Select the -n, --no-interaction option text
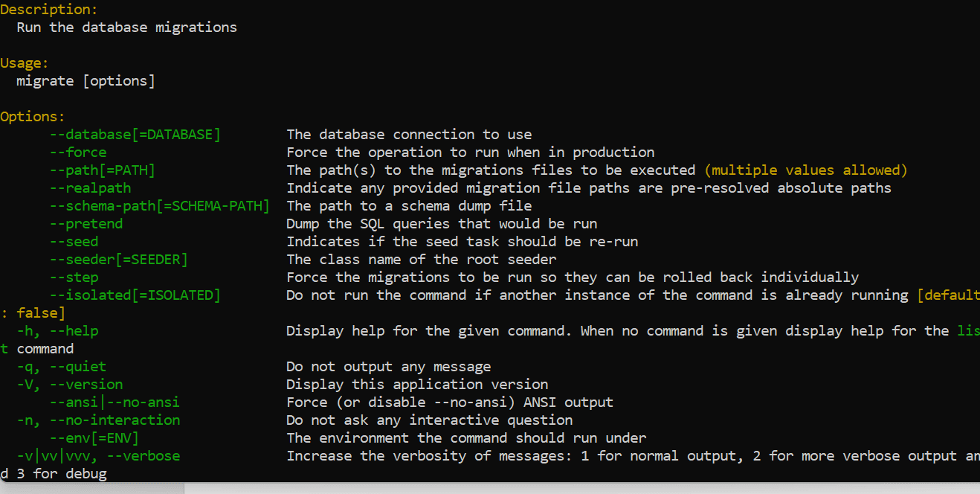Viewport: 980px width, 494px height. (x=98, y=420)
